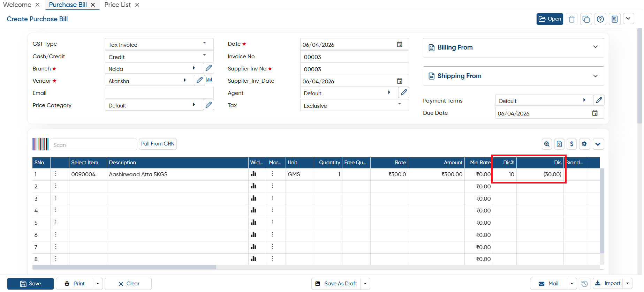644x292 pixels.
Task: Switch to the Price List tab
Action: point(118,5)
